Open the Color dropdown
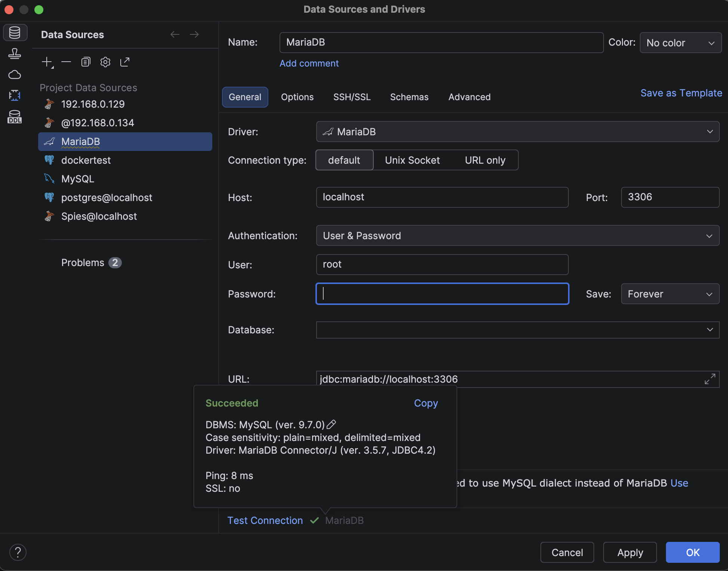Image resolution: width=728 pixels, height=571 pixels. click(681, 43)
